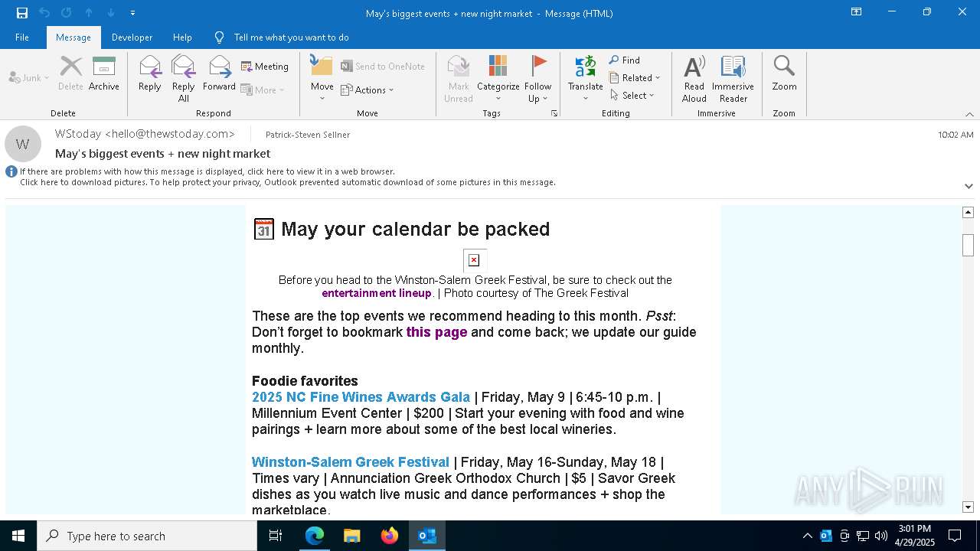Open the Junk dropdown
980x551 pixels.
(x=29, y=77)
